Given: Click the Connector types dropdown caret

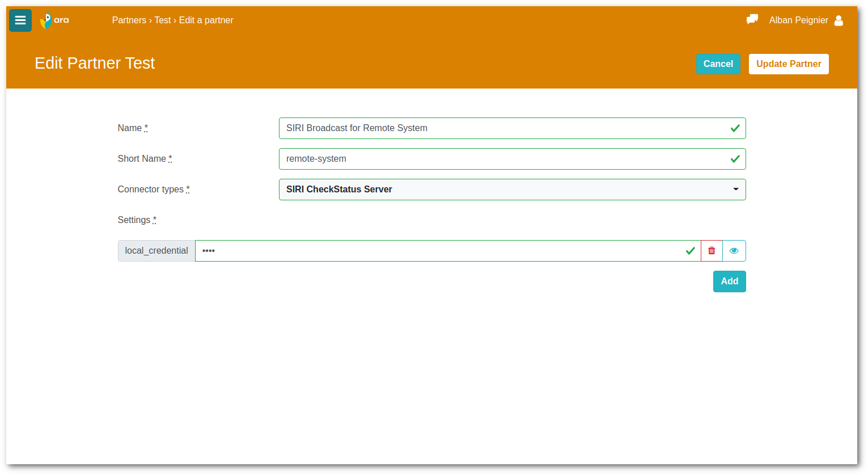Looking at the screenshot, I should (736, 190).
